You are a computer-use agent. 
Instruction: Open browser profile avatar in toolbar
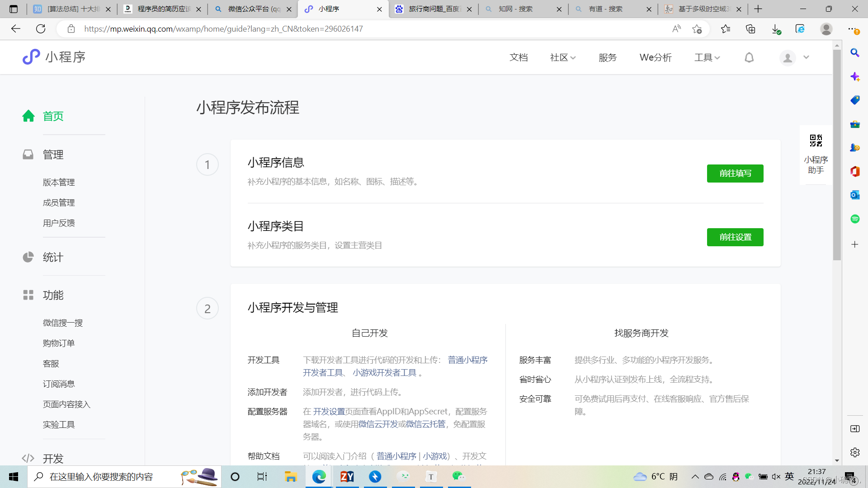click(x=826, y=29)
